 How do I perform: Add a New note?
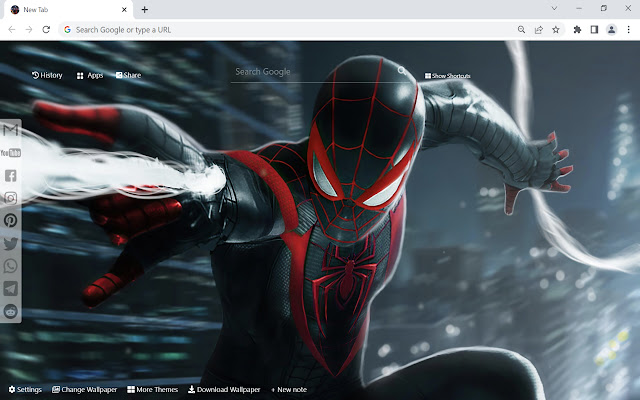(x=289, y=389)
